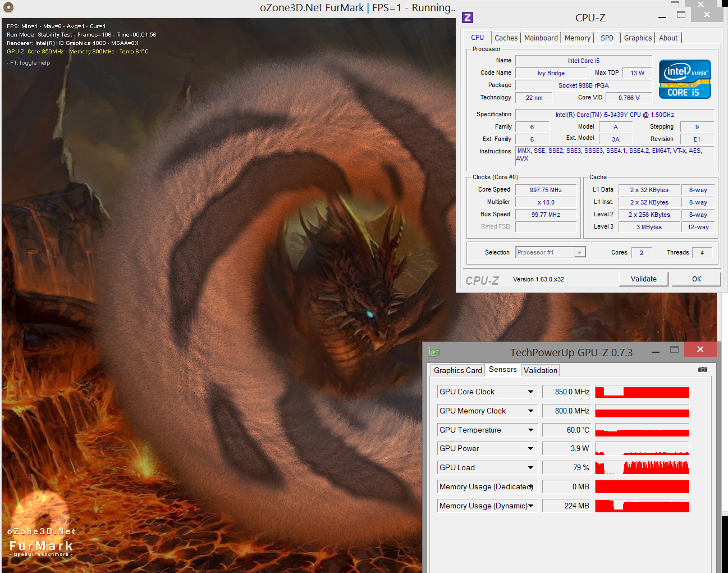Open the About tab in CPU-Z
Screen dimensions: 728x573
(x=668, y=38)
